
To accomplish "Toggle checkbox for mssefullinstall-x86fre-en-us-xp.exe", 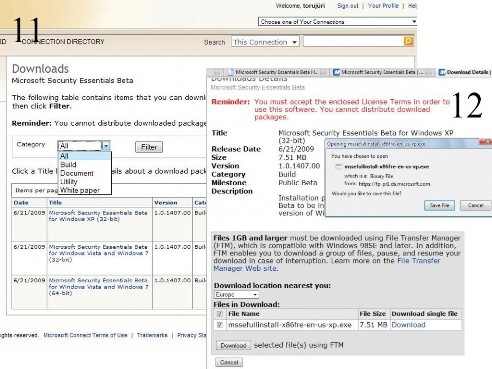I will 219,325.
